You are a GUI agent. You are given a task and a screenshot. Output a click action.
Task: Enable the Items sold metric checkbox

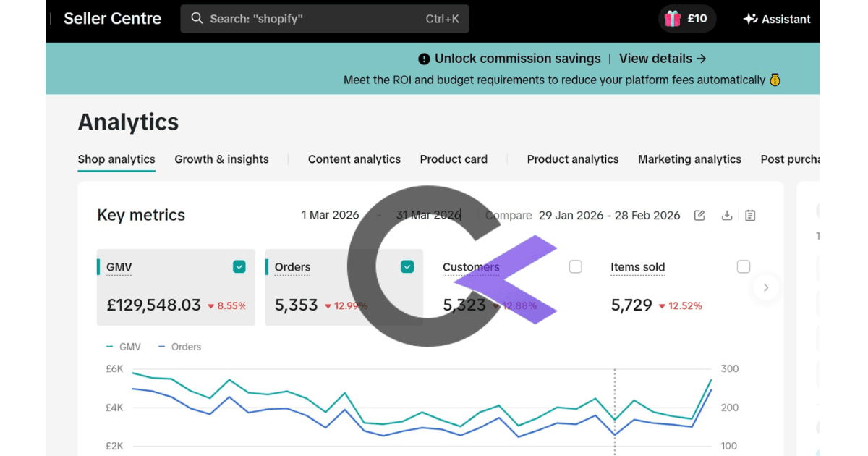(x=743, y=267)
